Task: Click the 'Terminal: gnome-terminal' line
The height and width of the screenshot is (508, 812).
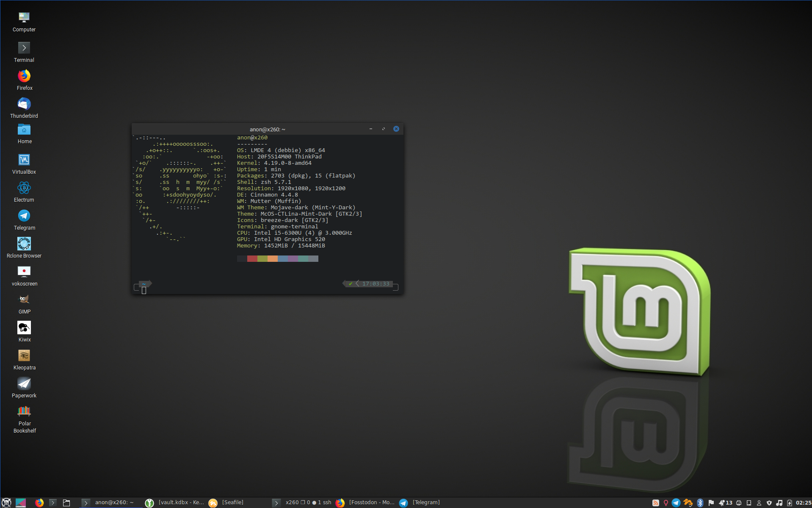Action: pos(278,227)
